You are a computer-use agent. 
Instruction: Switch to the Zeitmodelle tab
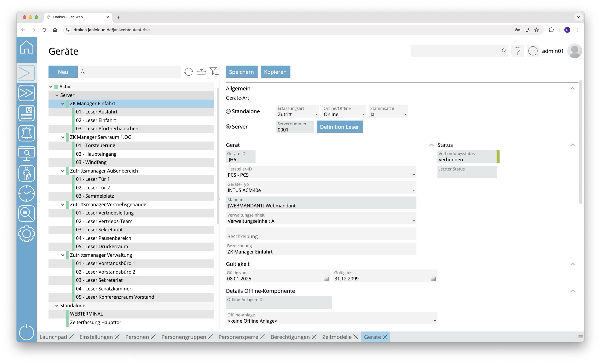click(337, 337)
